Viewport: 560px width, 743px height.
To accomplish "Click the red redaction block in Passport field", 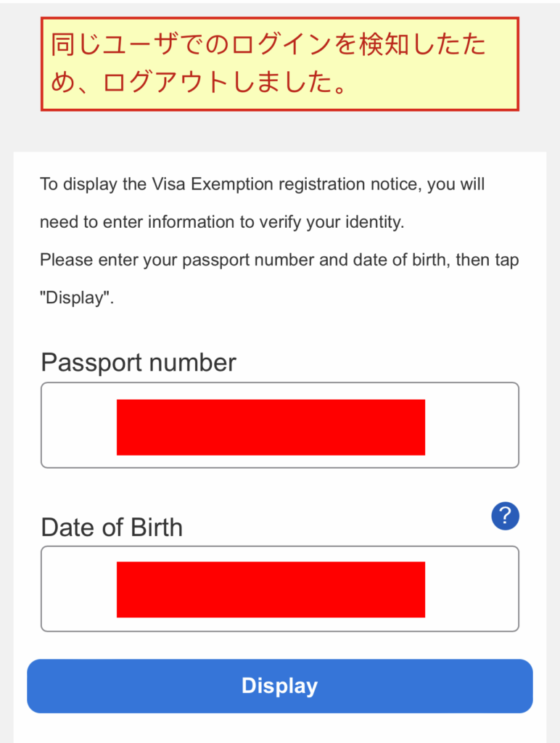I will point(271,427).
